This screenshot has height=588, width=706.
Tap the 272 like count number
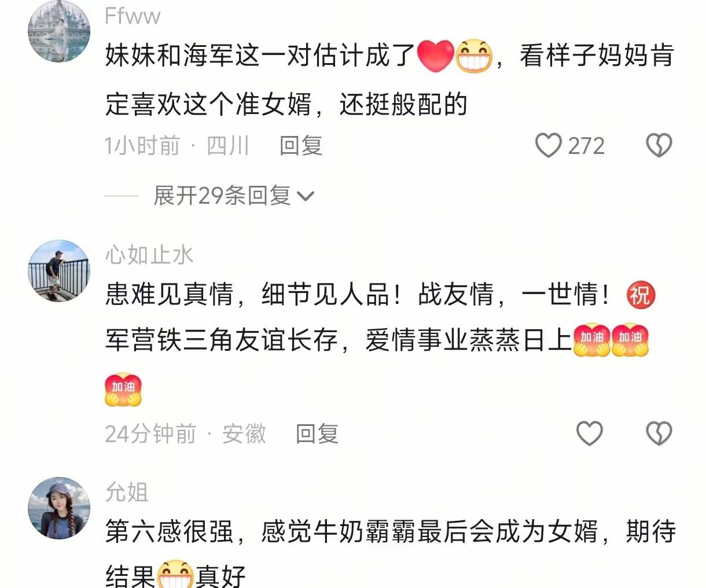tap(586, 146)
